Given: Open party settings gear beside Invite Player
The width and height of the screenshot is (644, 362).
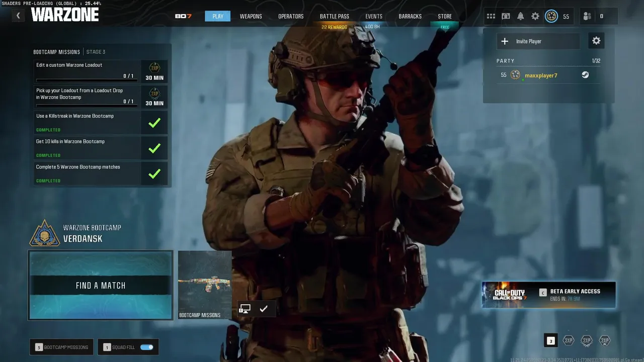Looking at the screenshot, I should [596, 41].
